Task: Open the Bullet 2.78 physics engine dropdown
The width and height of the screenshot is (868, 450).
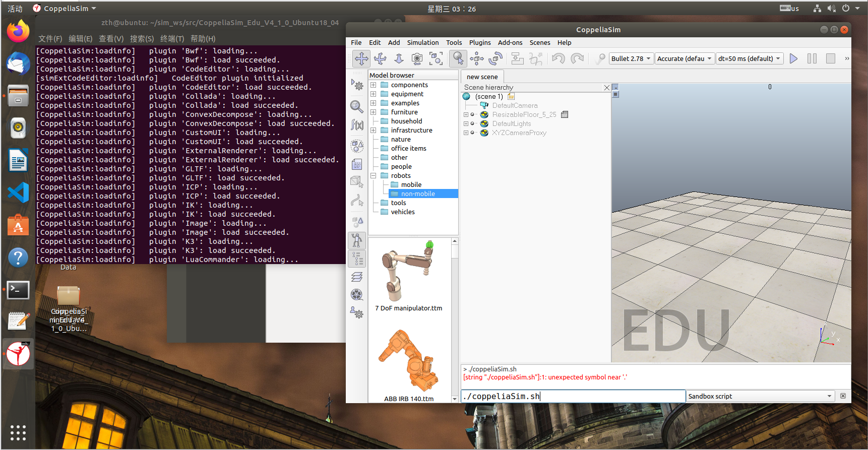Action: [631, 58]
